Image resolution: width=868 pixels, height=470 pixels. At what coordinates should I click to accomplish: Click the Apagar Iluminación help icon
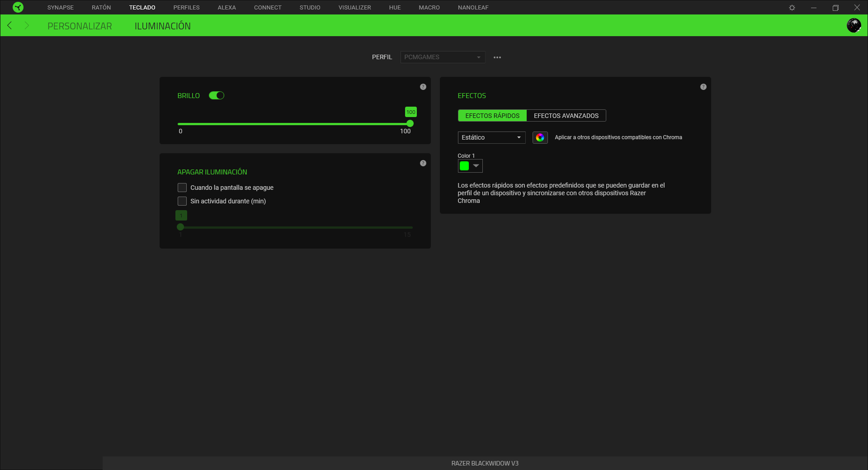[x=423, y=163]
